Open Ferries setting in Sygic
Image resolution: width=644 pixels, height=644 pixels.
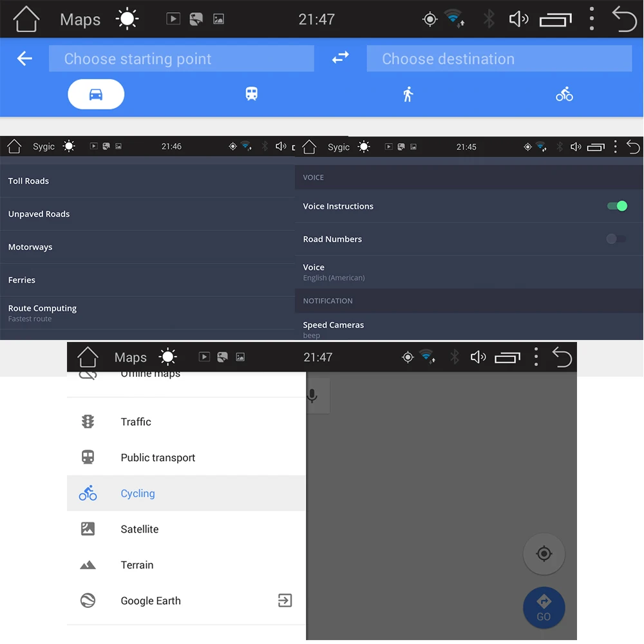pos(147,279)
